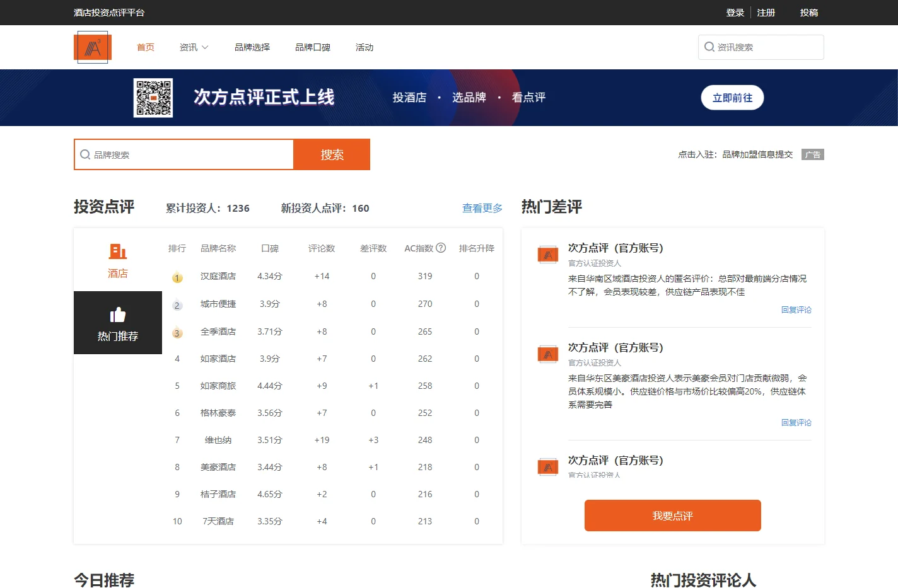Click the orange 搜索 button
898x588 pixels.
click(x=332, y=154)
